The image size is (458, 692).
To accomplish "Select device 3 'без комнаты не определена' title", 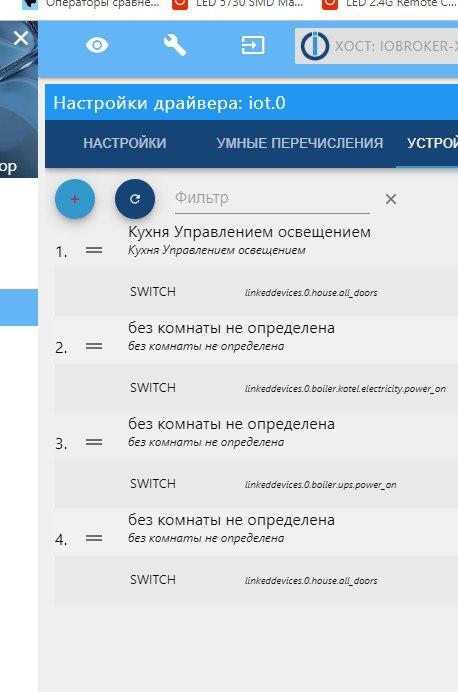I will 231,424.
